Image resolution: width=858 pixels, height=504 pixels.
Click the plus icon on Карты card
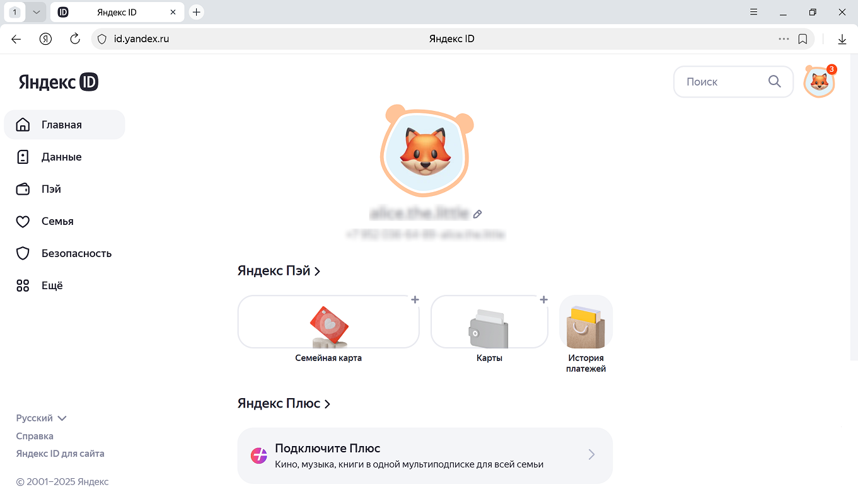point(543,300)
